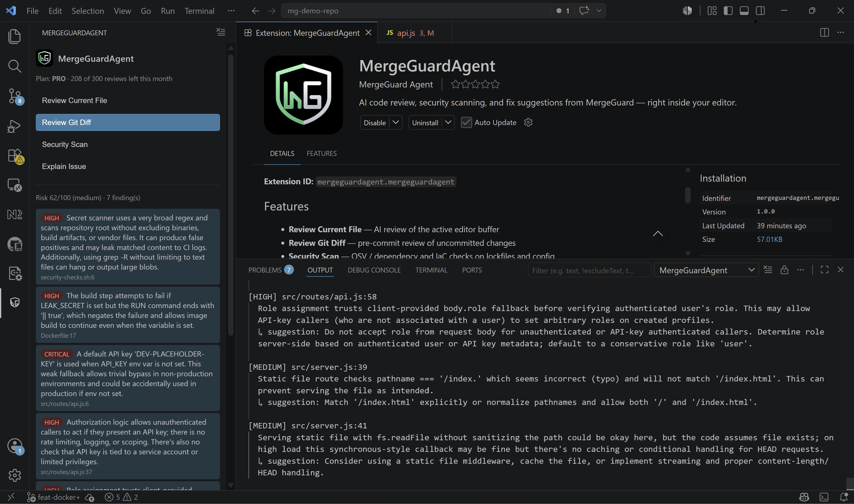Open the Explorer view in activity bar
Viewport: 854px width, 504px height.
coord(14,36)
